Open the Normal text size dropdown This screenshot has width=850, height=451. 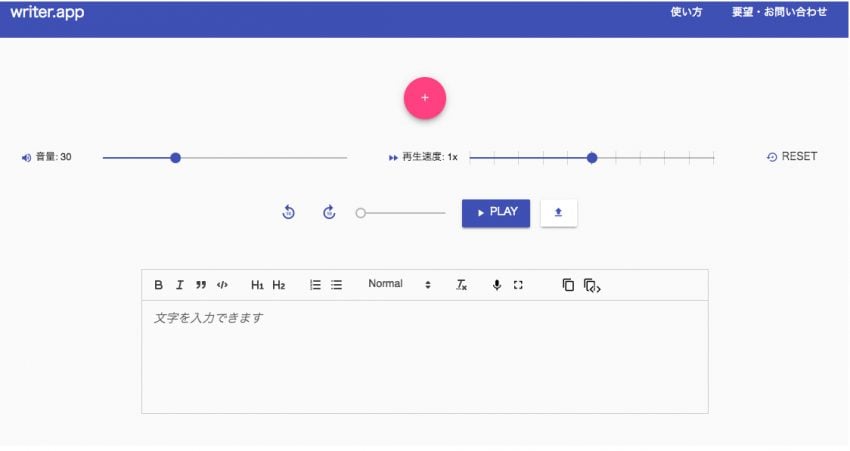point(399,284)
